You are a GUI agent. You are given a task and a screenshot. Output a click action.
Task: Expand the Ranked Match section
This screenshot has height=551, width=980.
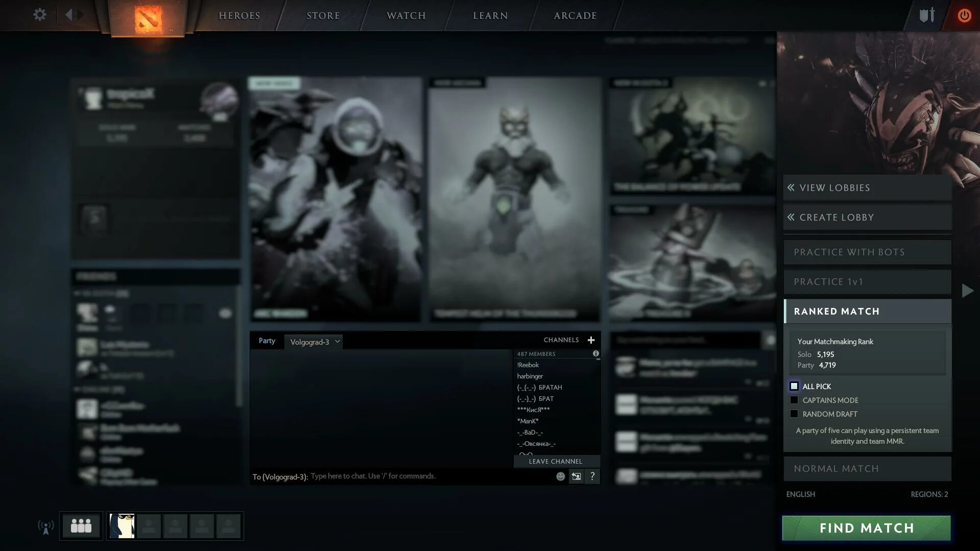[868, 312]
